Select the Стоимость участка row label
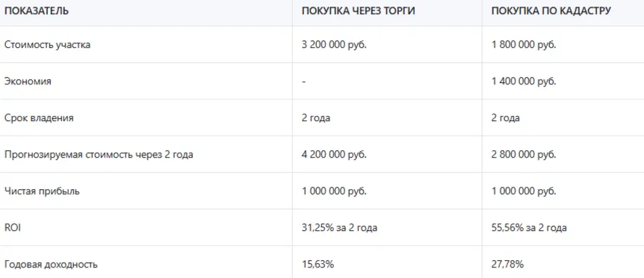This screenshot has width=644, height=278. (47, 45)
